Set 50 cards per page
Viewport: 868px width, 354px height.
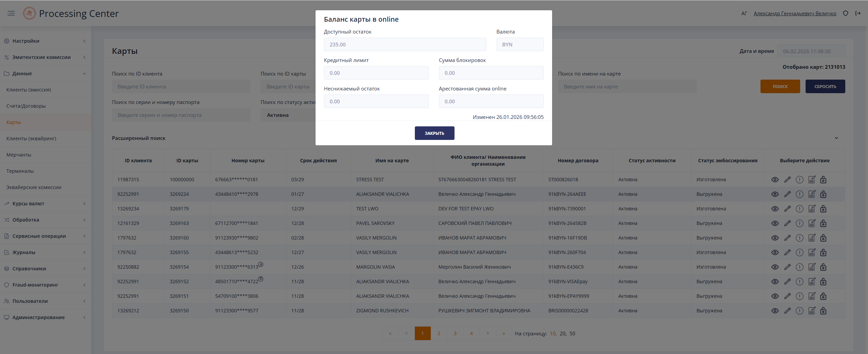click(x=572, y=333)
